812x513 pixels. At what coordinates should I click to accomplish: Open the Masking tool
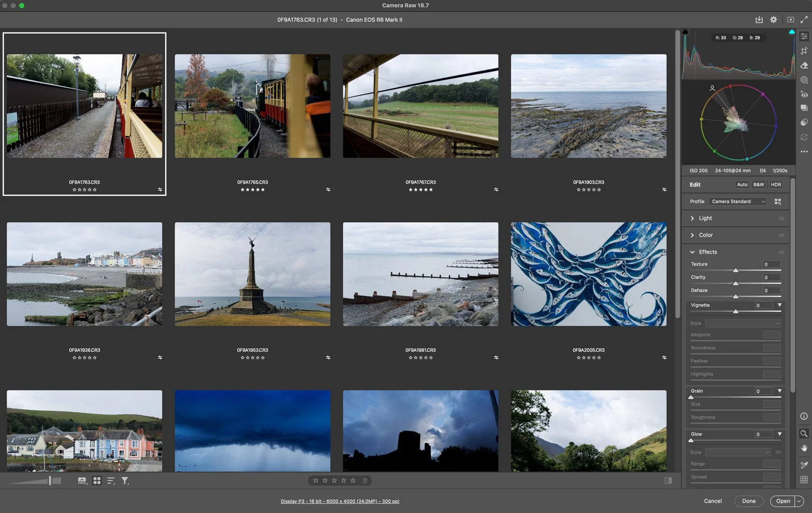804,80
